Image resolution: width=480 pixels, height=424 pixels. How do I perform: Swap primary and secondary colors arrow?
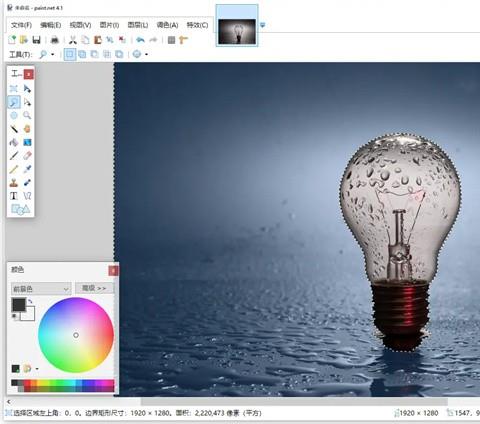point(30,301)
